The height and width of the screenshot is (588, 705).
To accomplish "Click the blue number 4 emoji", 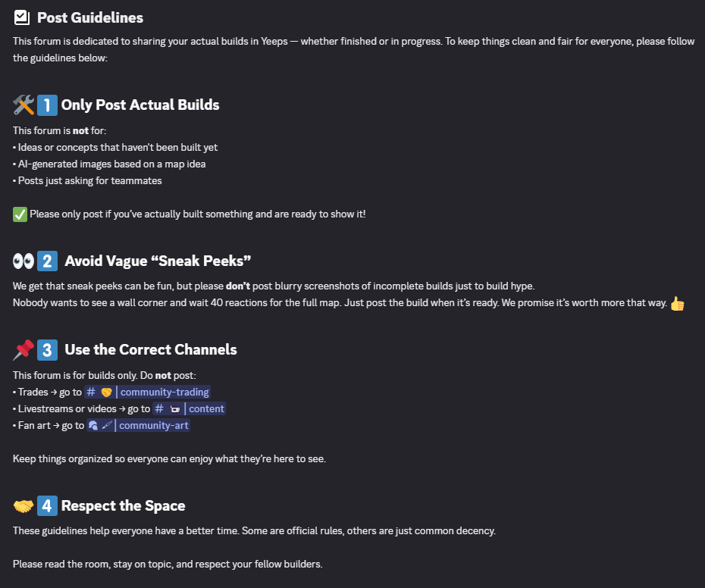I will click(x=47, y=505).
